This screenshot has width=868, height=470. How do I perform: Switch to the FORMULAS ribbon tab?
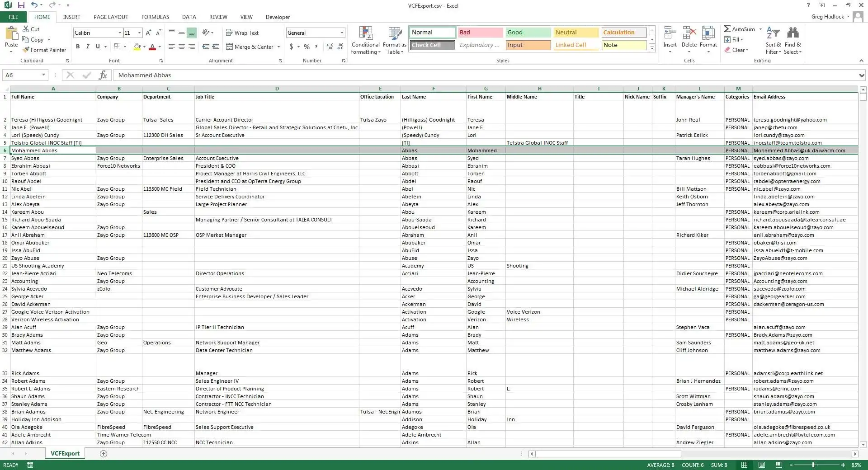[x=155, y=17]
